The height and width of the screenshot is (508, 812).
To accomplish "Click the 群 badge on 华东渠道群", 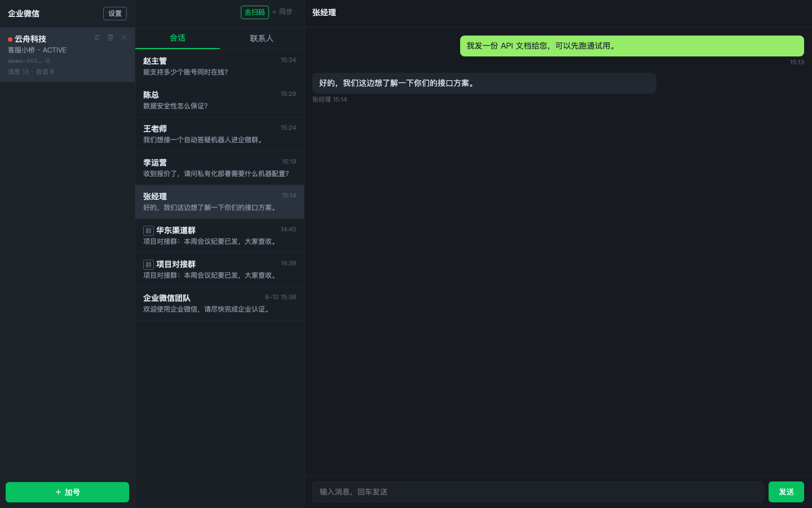I will (x=148, y=230).
